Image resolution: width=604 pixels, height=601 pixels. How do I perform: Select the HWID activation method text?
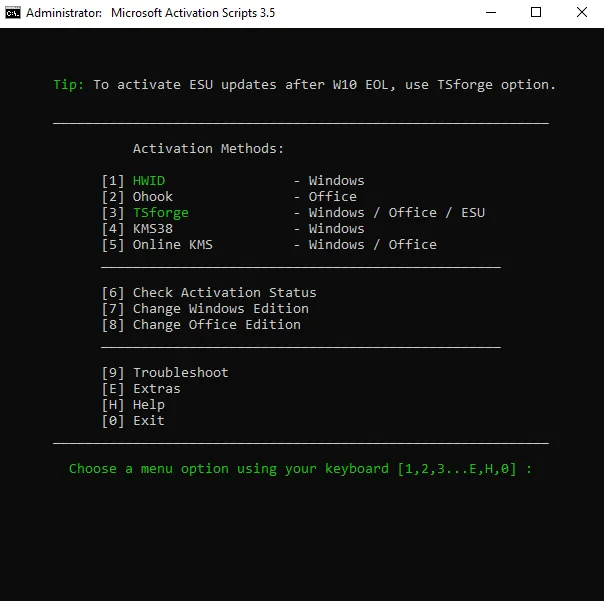click(149, 181)
